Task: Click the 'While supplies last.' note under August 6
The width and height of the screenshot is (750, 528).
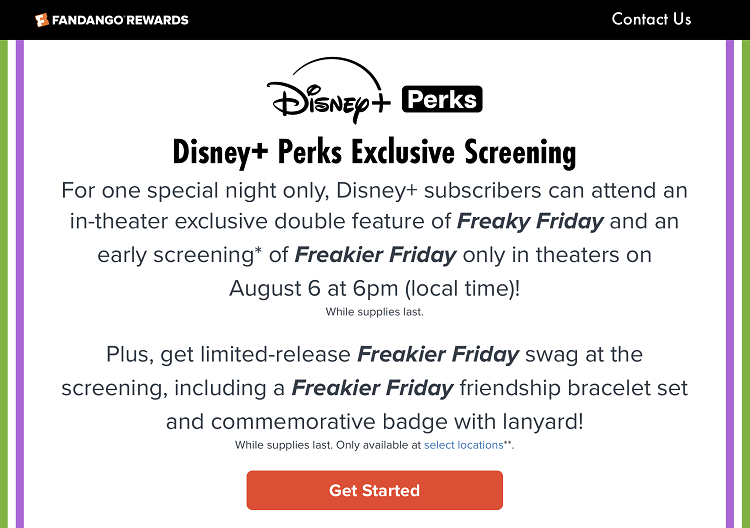Action: click(375, 312)
